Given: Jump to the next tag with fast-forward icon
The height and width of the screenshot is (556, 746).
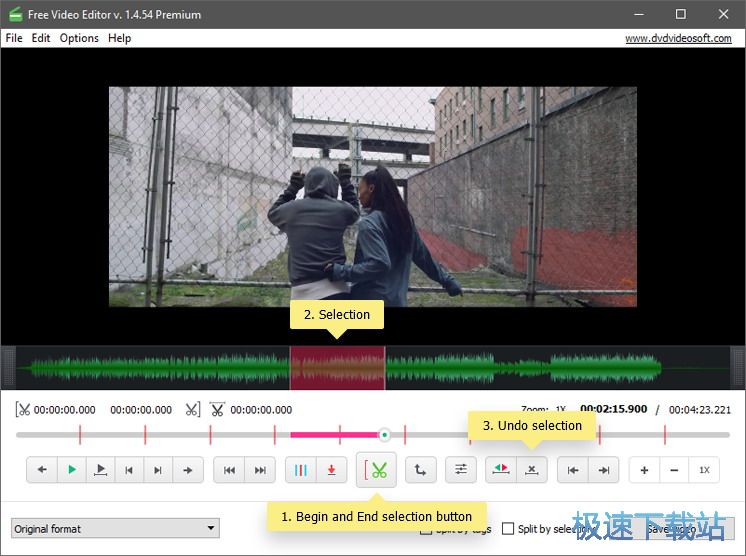Looking at the screenshot, I should point(260,470).
